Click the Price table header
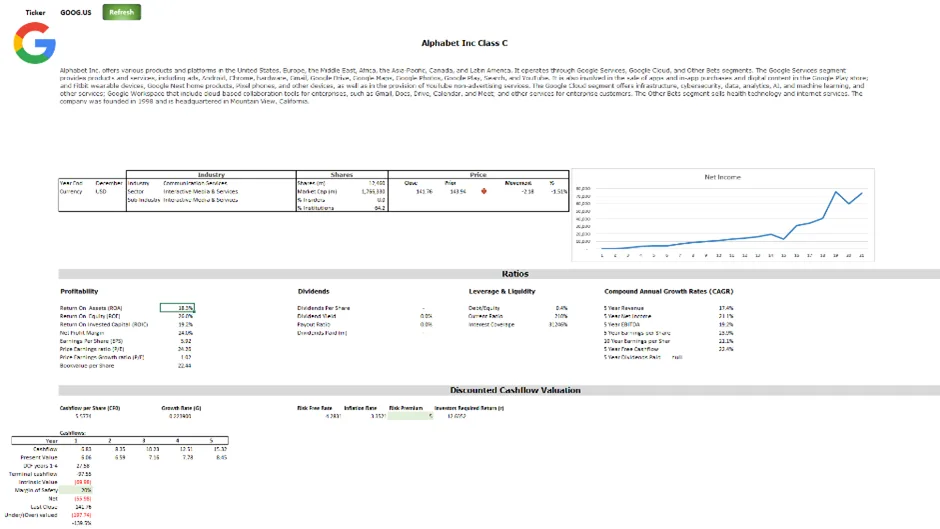The width and height of the screenshot is (940, 529). [478, 175]
